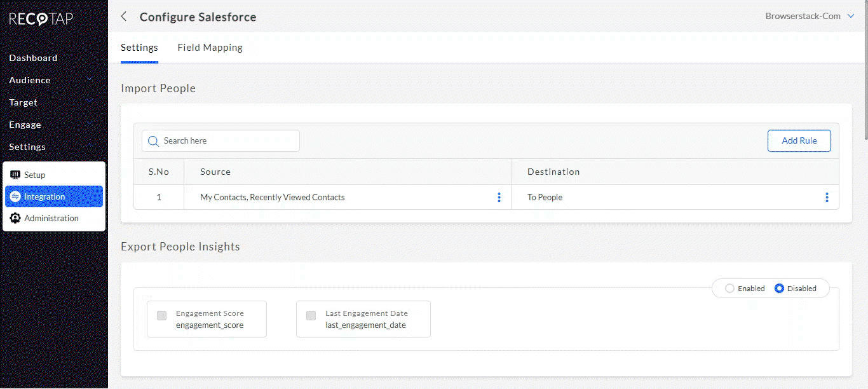Expand the Engage menu chevron
Image resolution: width=868 pixels, height=389 pixels.
90,124
